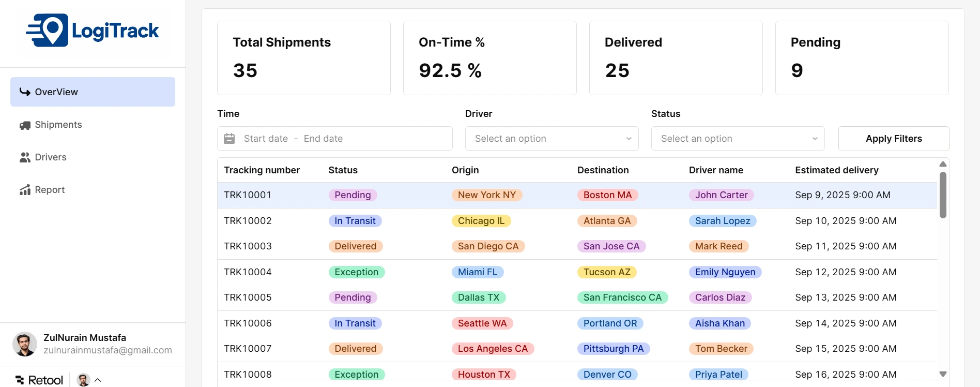980x387 pixels.
Task: Click the OverView arrow icon
Action: click(25, 92)
